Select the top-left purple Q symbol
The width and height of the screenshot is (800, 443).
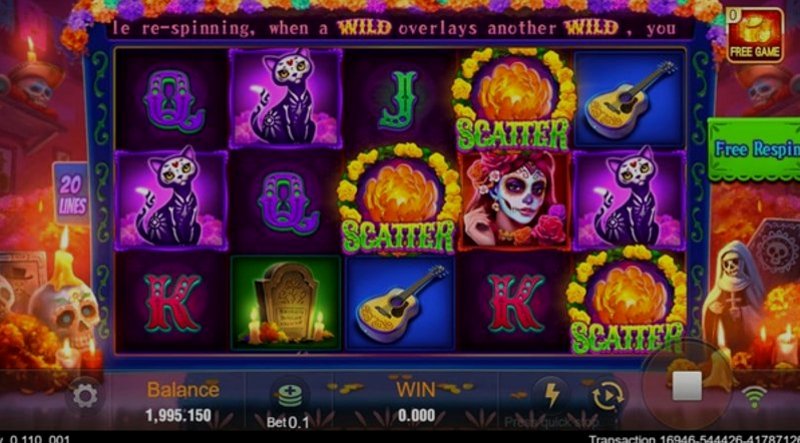point(173,100)
